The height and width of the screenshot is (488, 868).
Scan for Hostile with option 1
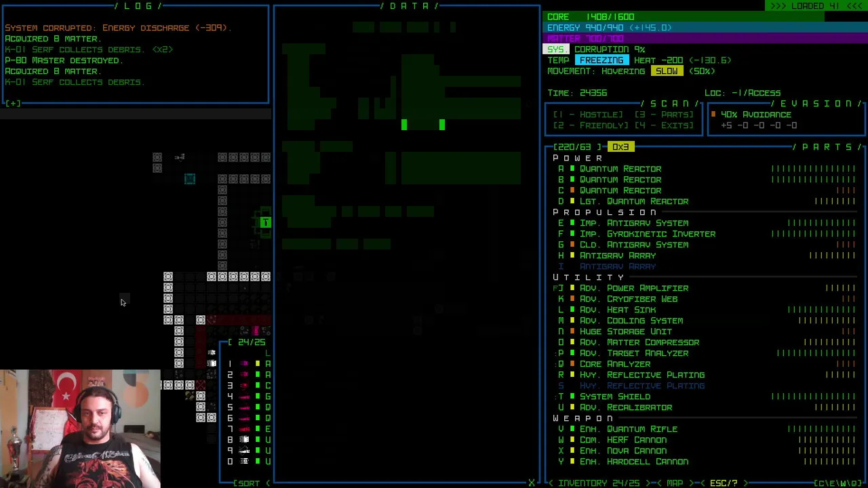588,115
